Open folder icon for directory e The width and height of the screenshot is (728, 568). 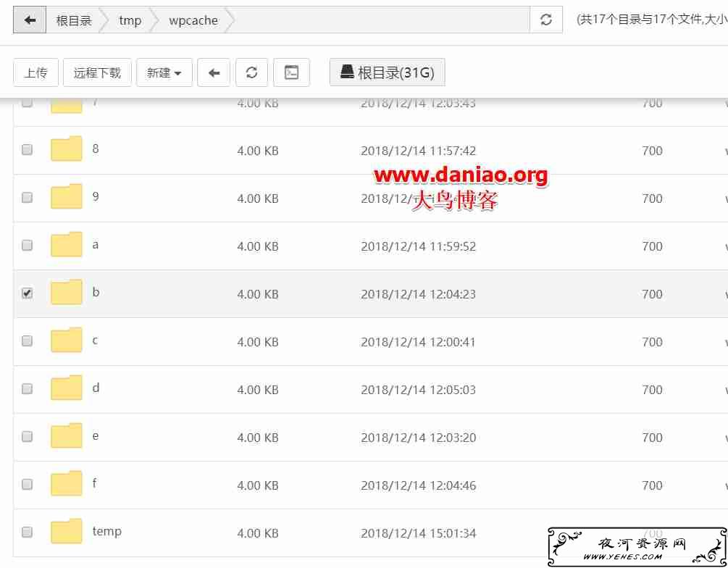click(67, 435)
